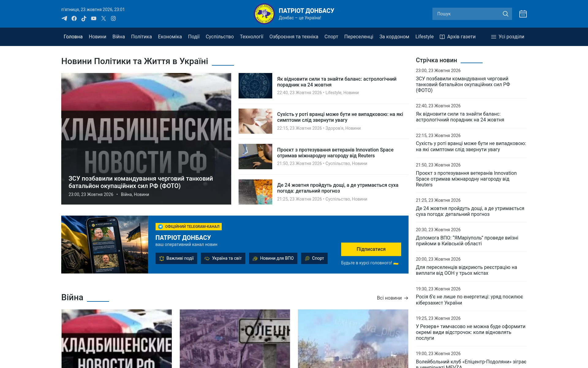
Task: Click the Офіційний Telegram-канал yellow badge
Action: tap(189, 227)
